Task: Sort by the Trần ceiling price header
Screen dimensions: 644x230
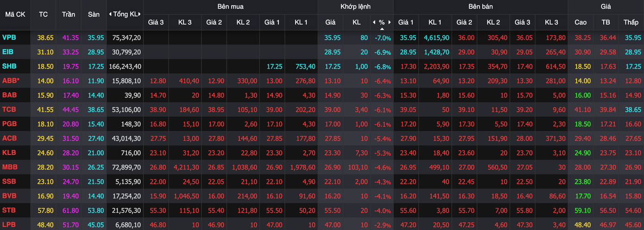Action: (69, 14)
